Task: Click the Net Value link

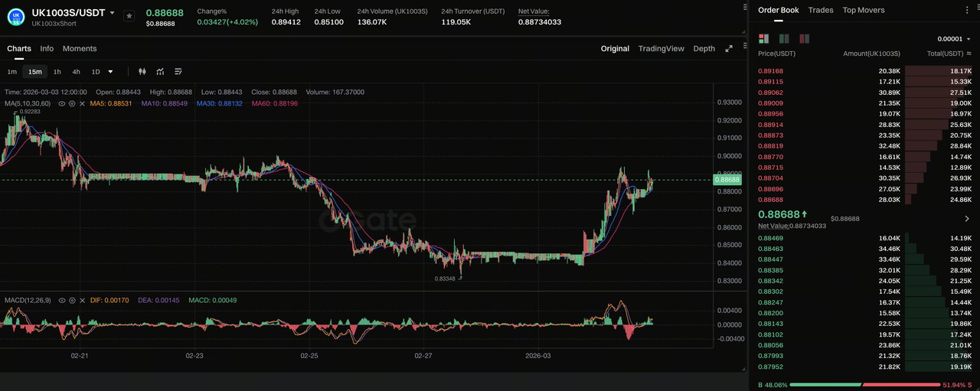Action: pos(534,11)
